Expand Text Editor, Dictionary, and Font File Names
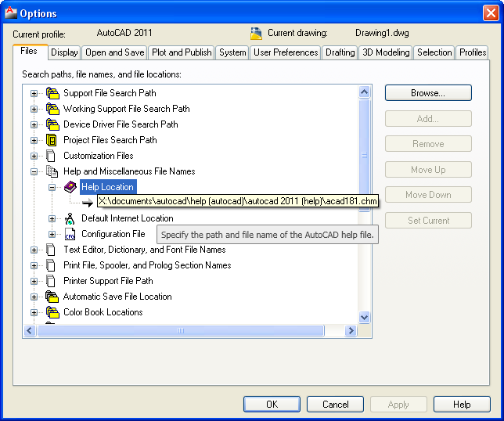 tap(34, 250)
